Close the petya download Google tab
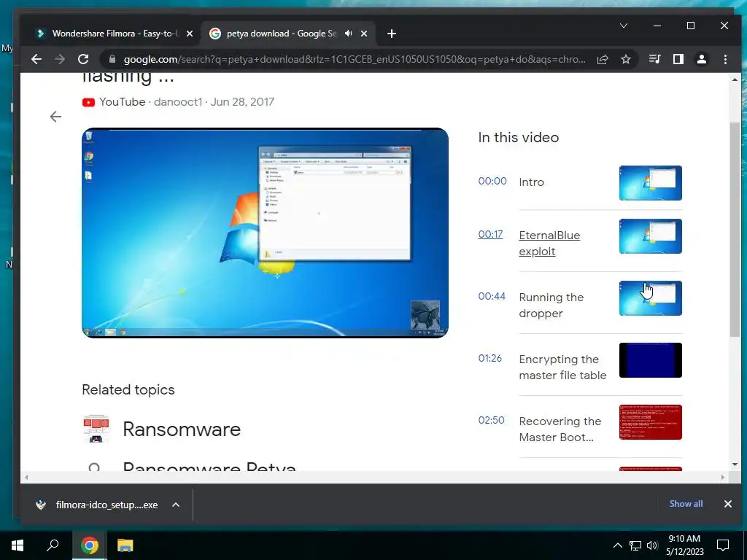This screenshot has width=747, height=560. (x=364, y=34)
